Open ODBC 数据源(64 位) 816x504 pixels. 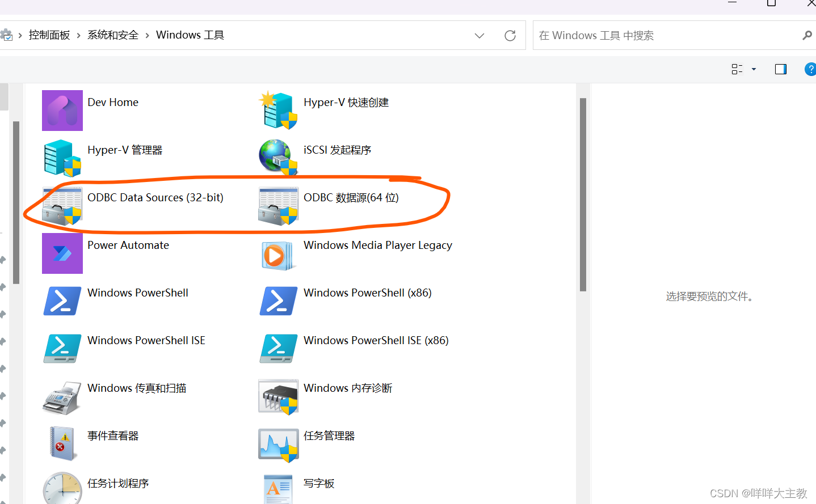coord(350,197)
